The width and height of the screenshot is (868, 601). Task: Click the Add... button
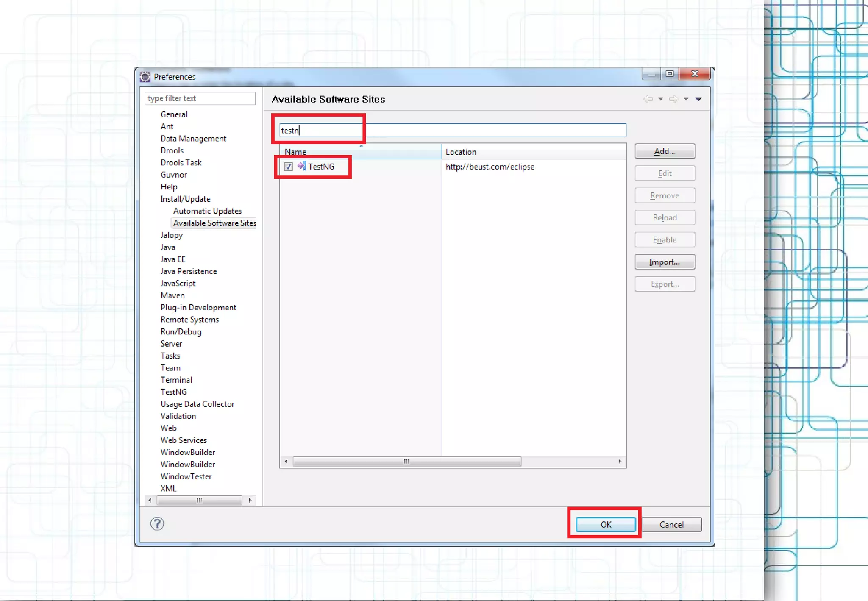click(x=664, y=151)
